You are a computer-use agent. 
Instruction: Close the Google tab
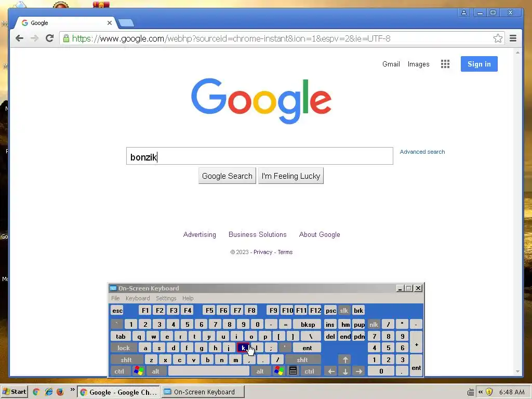(x=109, y=23)
